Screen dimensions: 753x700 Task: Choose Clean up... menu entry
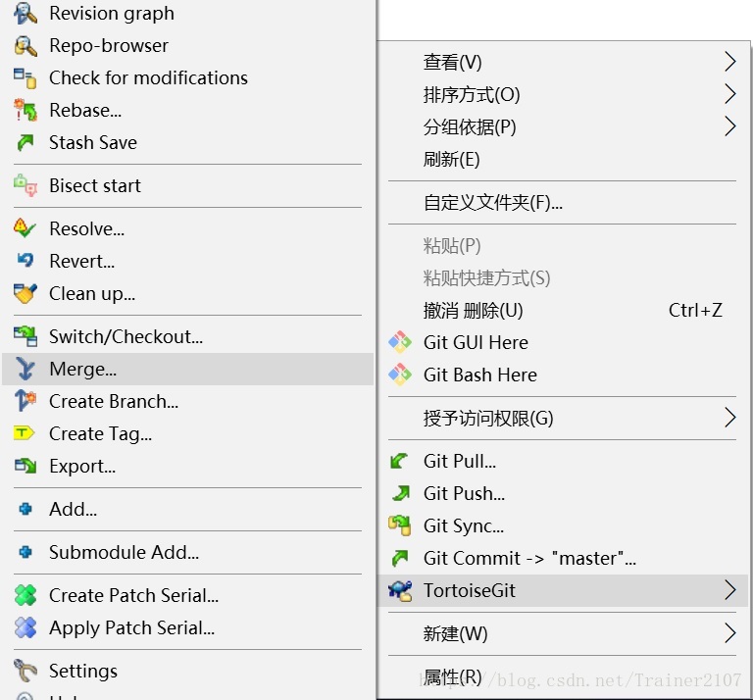click(188, 293)
